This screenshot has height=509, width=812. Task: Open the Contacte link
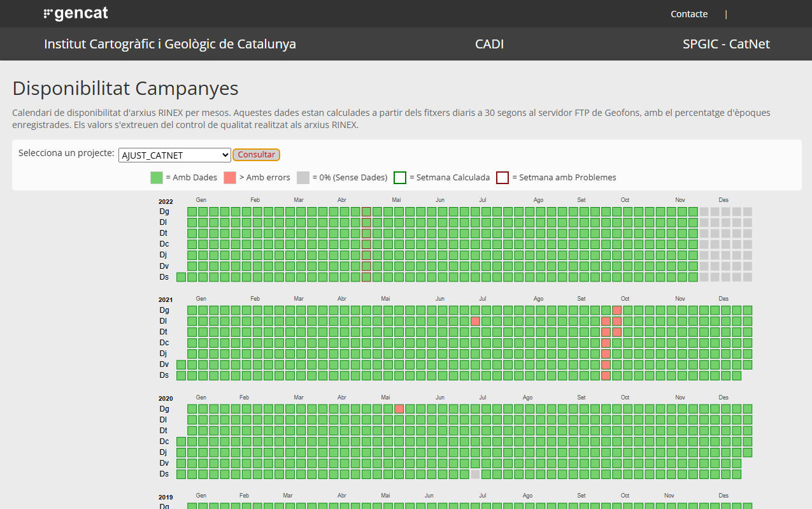pos(688,14)
